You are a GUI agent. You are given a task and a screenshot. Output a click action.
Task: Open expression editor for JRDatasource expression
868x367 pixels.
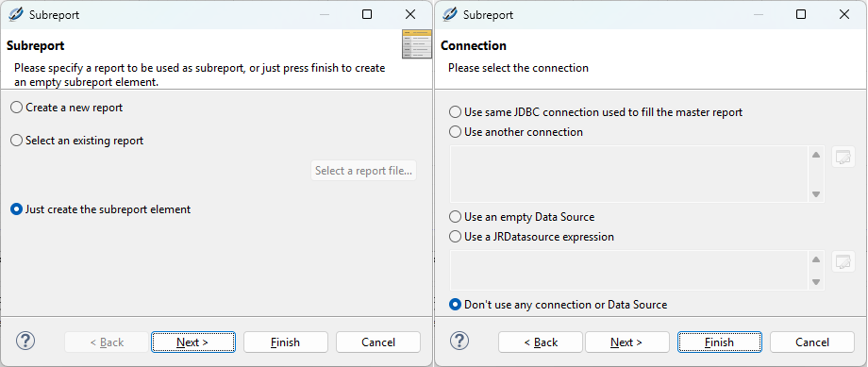click(x=843, y=261)
